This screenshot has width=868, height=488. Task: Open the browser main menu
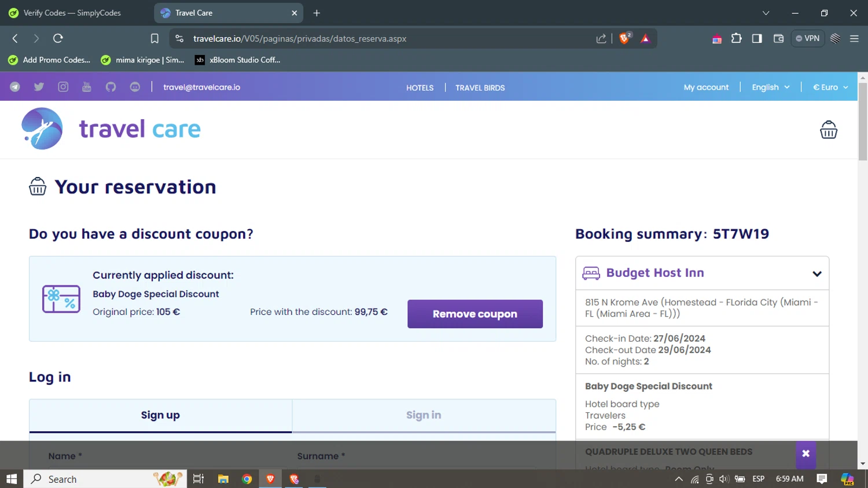click(x=854, y=38)
